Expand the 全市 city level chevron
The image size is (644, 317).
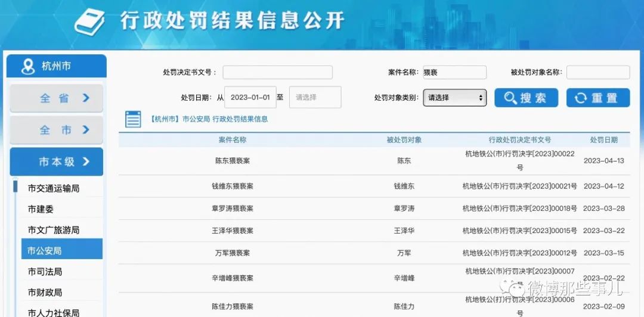click(86, 129)
